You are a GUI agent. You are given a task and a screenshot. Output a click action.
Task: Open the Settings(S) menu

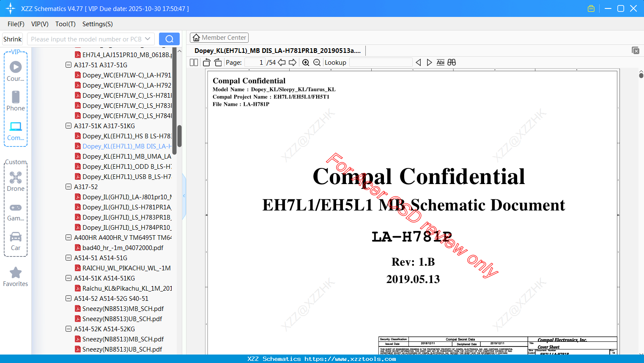(98, 24)
